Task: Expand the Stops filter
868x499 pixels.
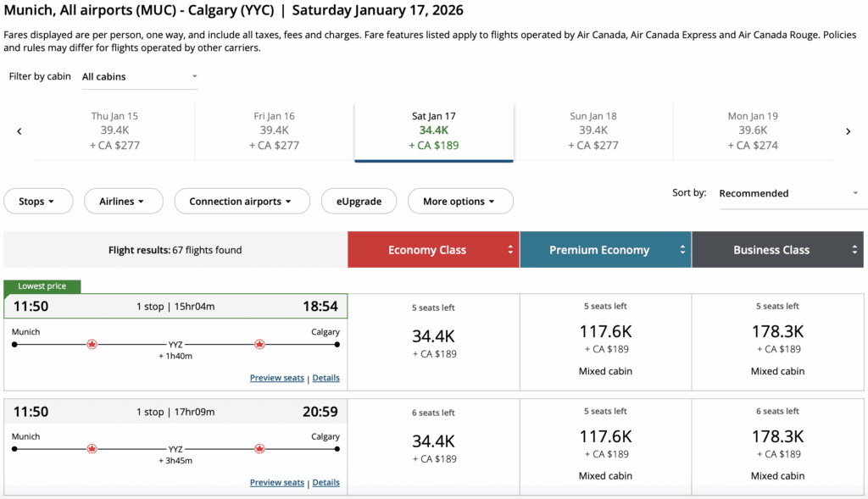Action: click(x=36, y=202)
